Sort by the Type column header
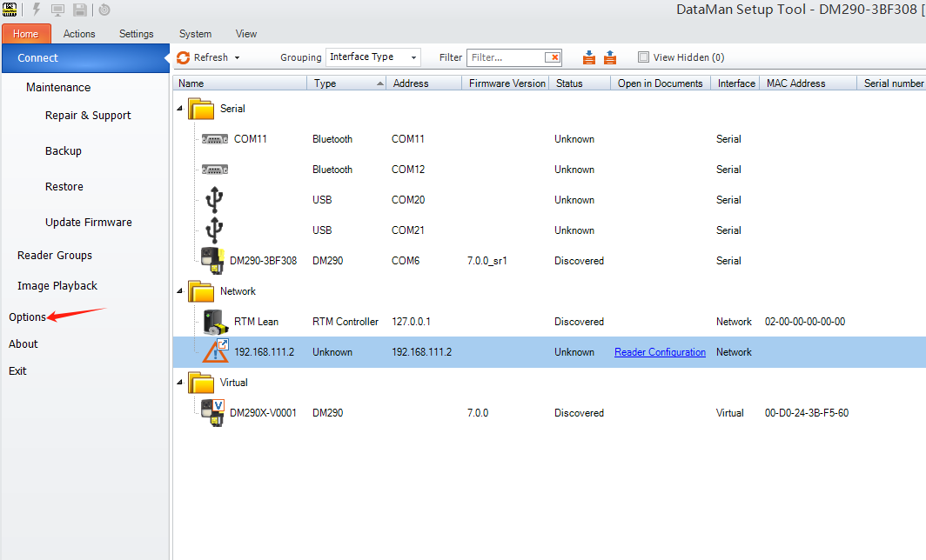 point(346,83)
